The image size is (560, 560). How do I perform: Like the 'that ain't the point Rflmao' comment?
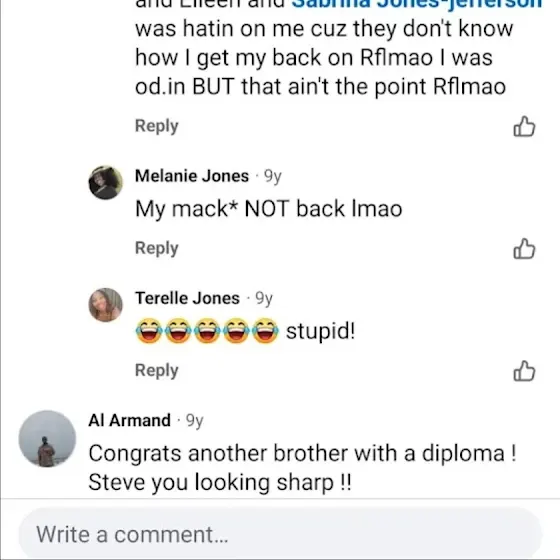point(524,126)
